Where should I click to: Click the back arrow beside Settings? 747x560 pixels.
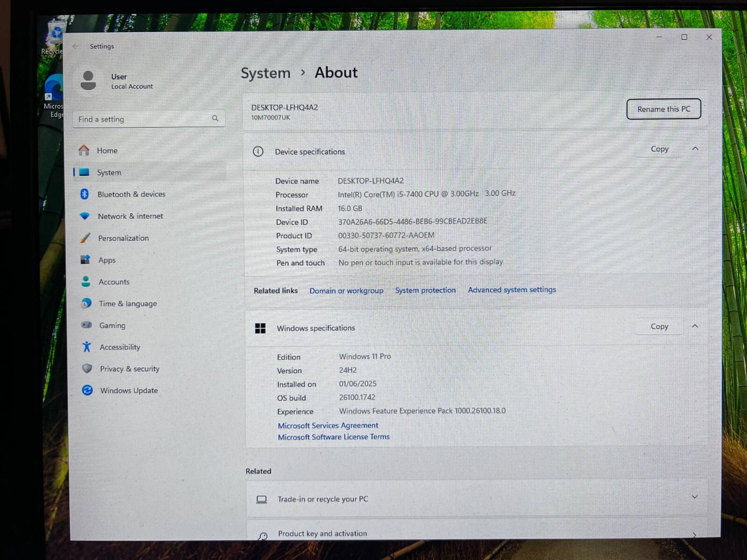(x=76, y=46)
